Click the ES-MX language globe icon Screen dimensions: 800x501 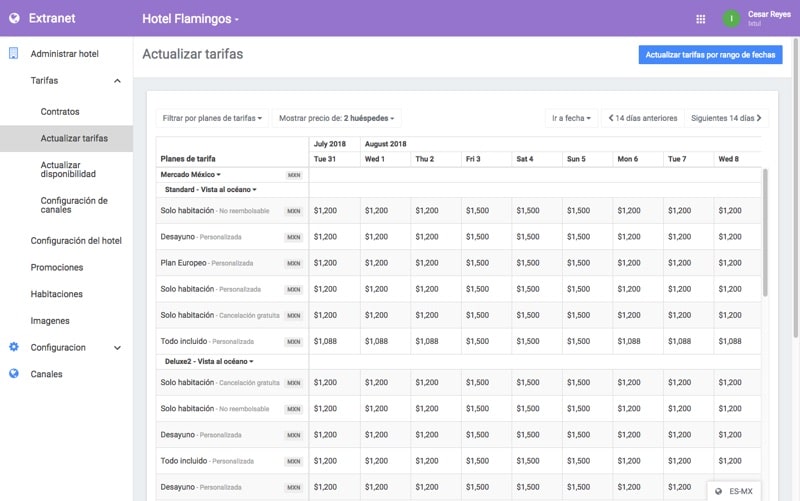click(718, 491)
